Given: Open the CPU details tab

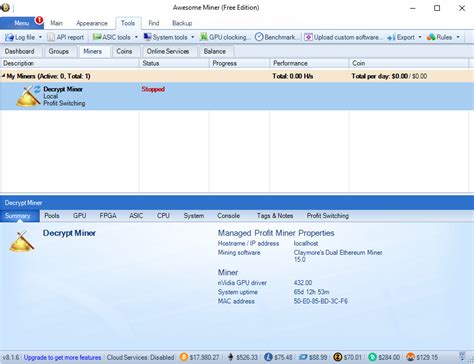Looking at the screenshot, I should tap(163, 216).
